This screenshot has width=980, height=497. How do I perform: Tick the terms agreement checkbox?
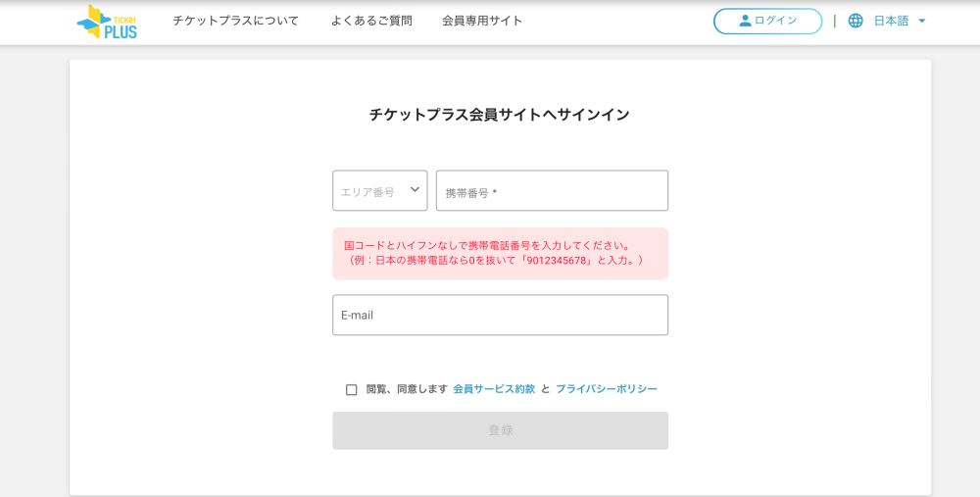[x=352, y=389]
